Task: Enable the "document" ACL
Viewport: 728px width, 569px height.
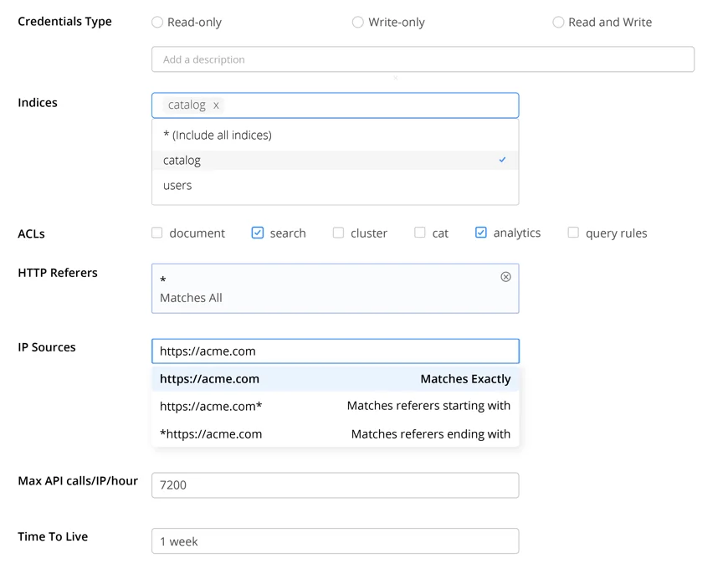Action: point(156,233)
